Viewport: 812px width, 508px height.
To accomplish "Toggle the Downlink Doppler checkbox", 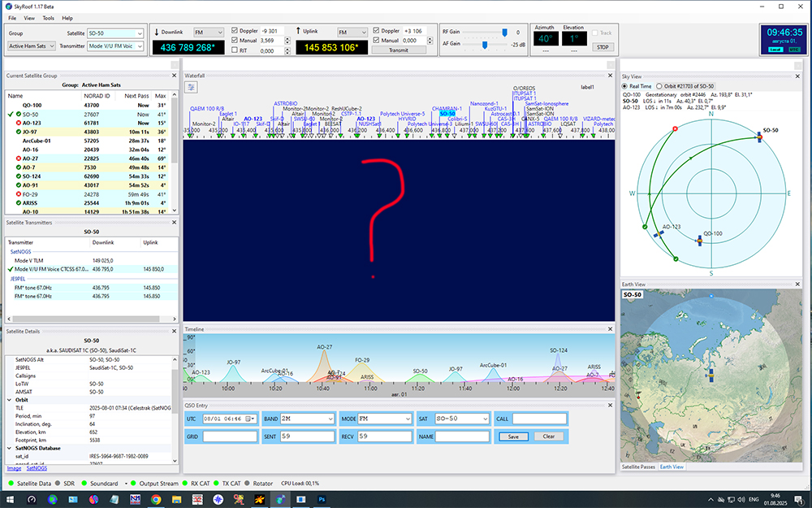I will 235,31.
